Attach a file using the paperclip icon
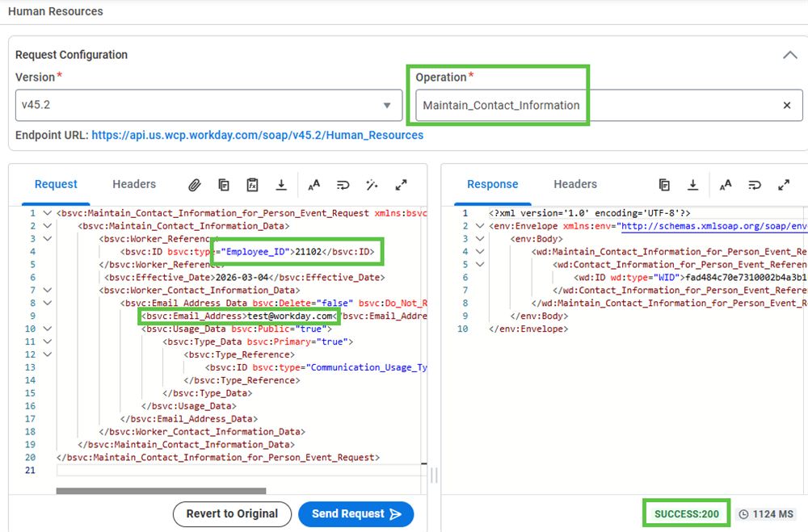 point(194,185)
